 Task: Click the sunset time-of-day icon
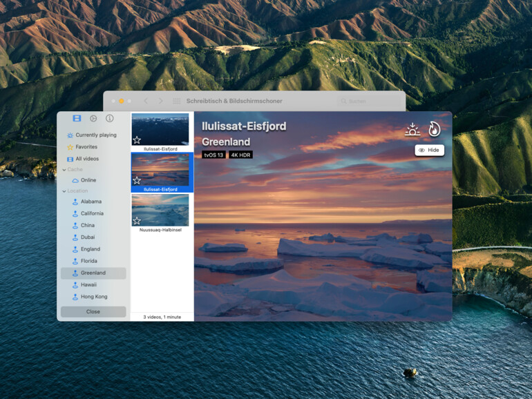[x=412, y=130]
